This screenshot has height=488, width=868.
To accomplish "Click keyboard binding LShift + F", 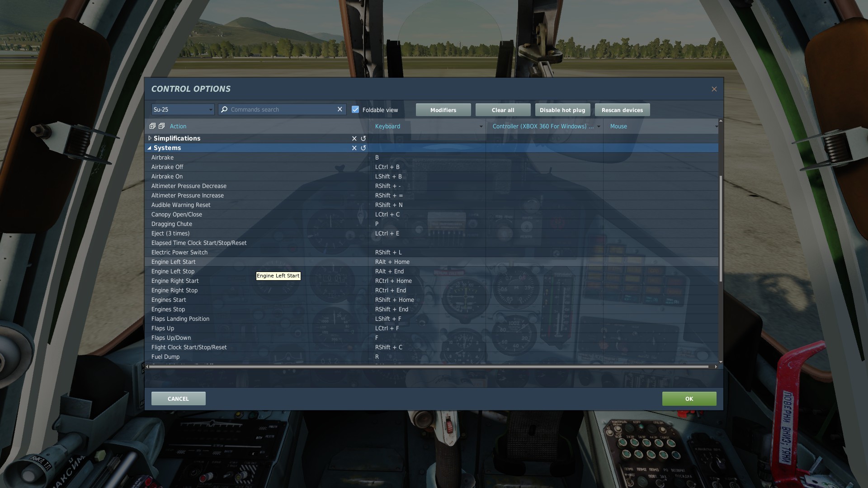I will tap(388, 319).
